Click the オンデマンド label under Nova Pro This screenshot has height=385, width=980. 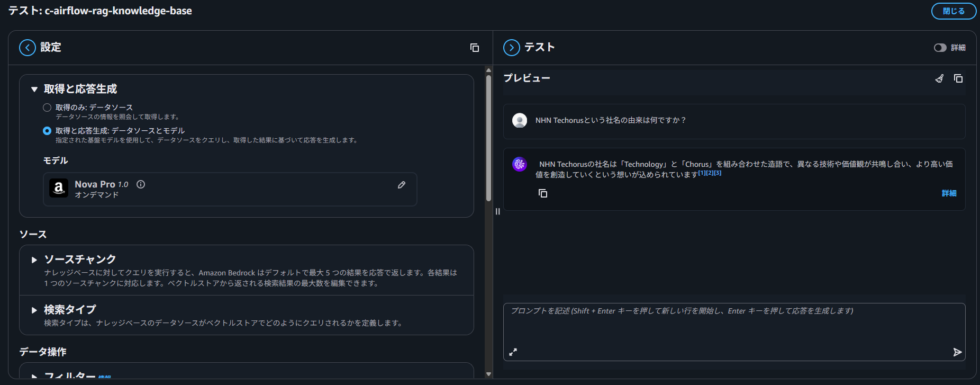pos(97,195)
